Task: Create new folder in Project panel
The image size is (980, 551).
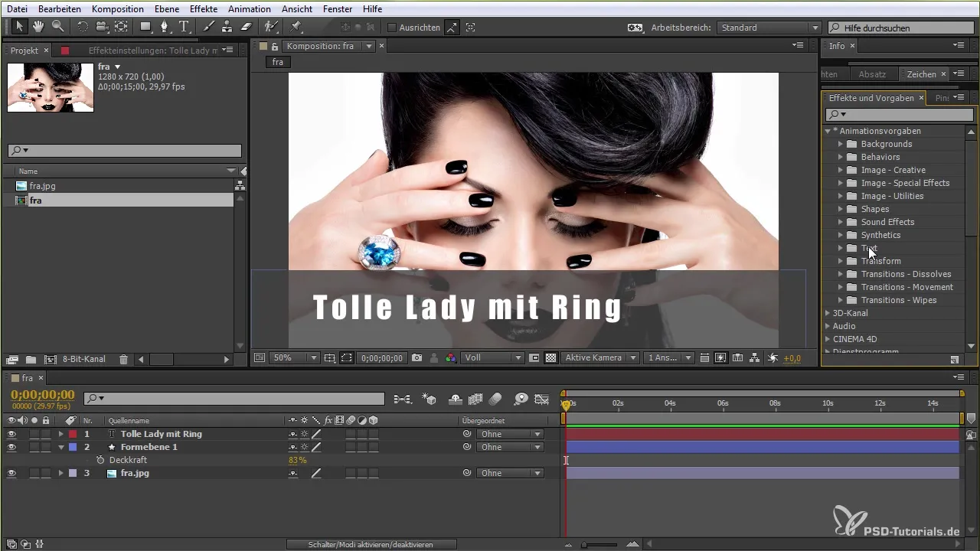Action: (x=31, y=359)
